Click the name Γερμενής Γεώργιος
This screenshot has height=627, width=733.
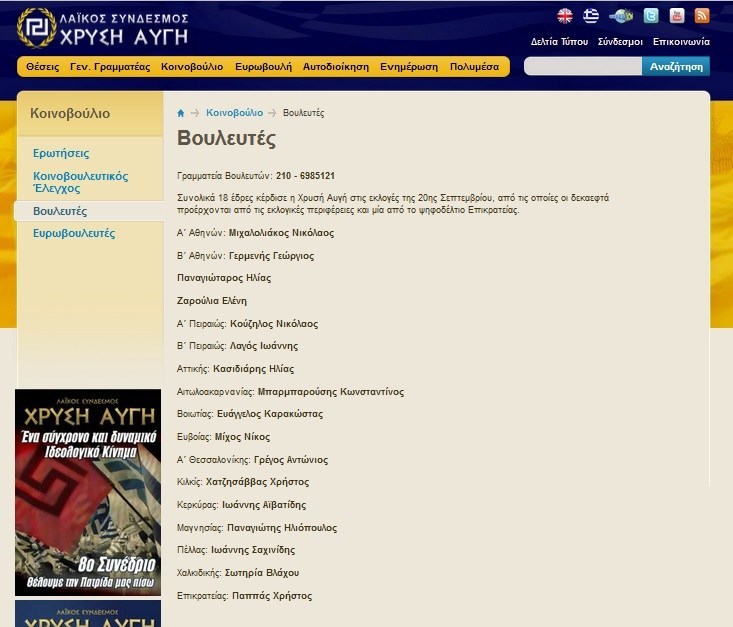click(x=272, y=256)
